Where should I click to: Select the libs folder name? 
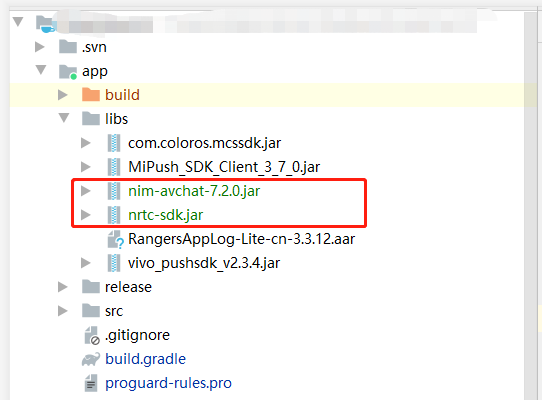[116, 119]
